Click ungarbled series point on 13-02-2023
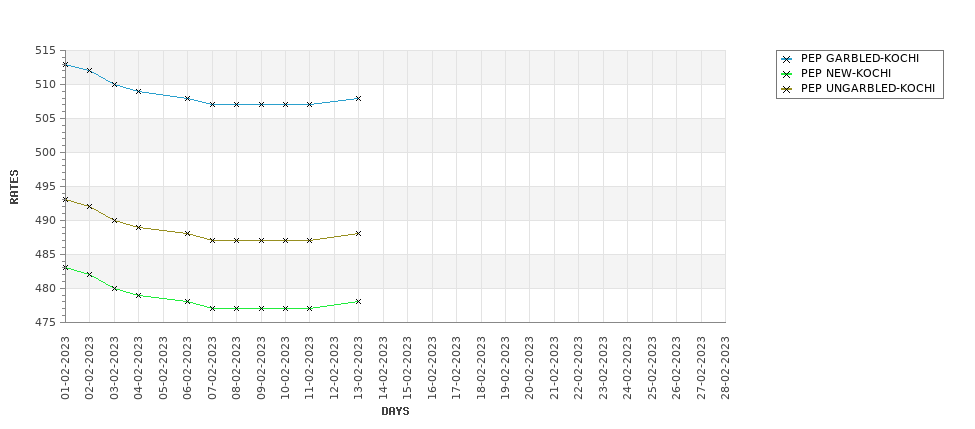The width and height of the screenshot is (975, 429). (x=358, y=234)
